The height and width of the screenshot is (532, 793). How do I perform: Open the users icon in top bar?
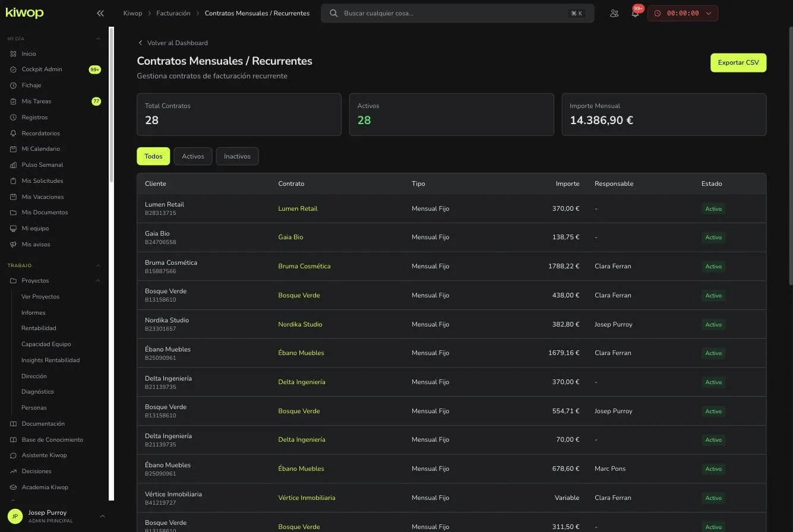614,13
